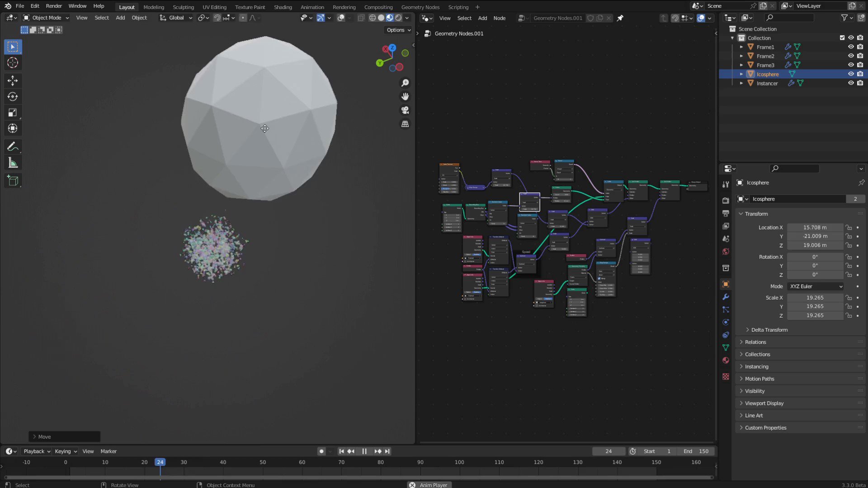This screenshot has height=488, width=868.
Task: Select the Rotate tool in toolbar
Action: click(13, 97)
